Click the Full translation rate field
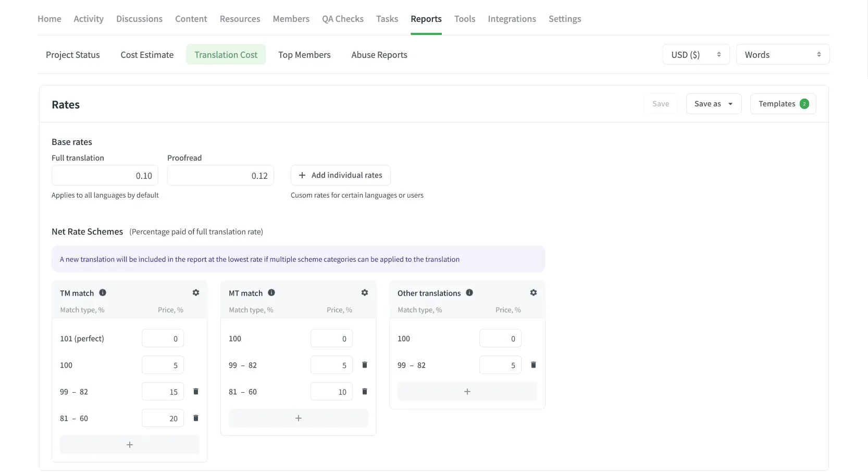The width and height of the screenshot is (868, 475). pyautogui.click(x=105, y=176)
